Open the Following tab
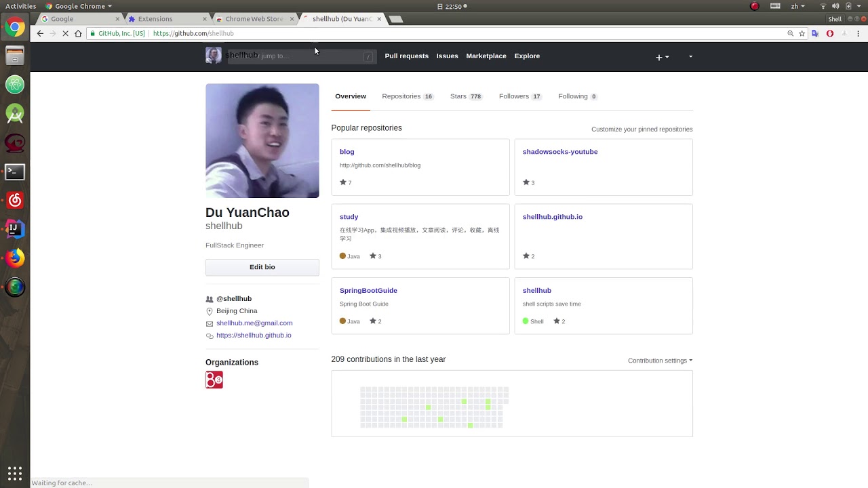 [x=578, y=96]
